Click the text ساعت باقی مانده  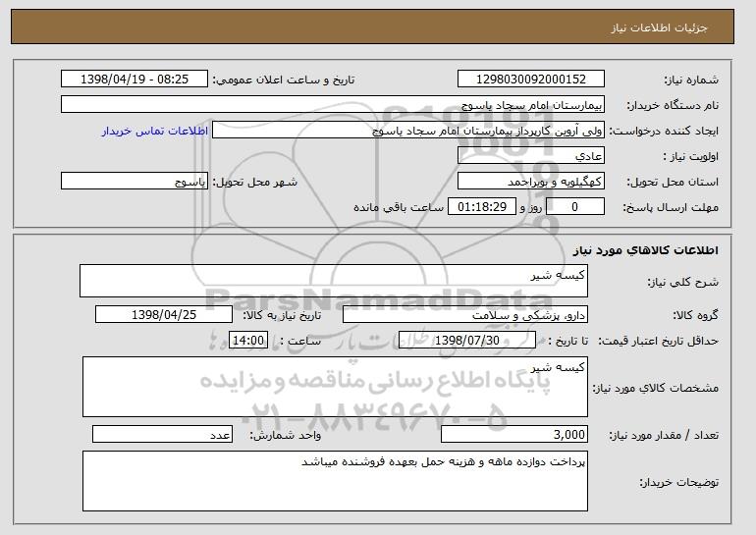(x=399, y=208)
